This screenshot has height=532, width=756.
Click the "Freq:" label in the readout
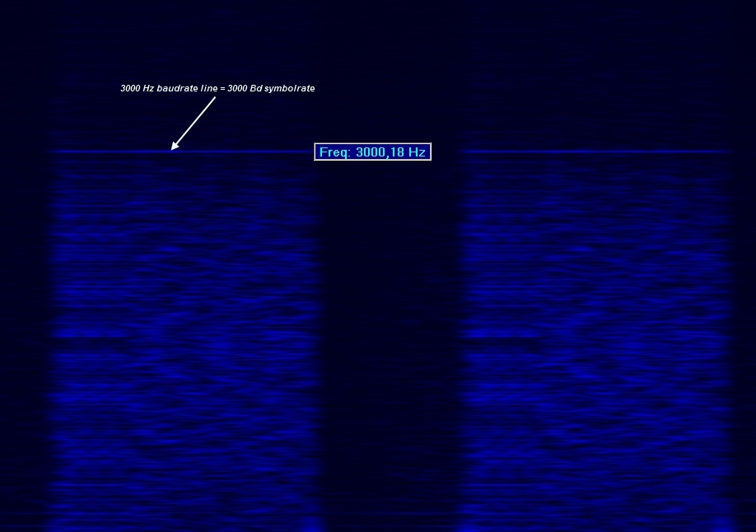pos(335,152)
